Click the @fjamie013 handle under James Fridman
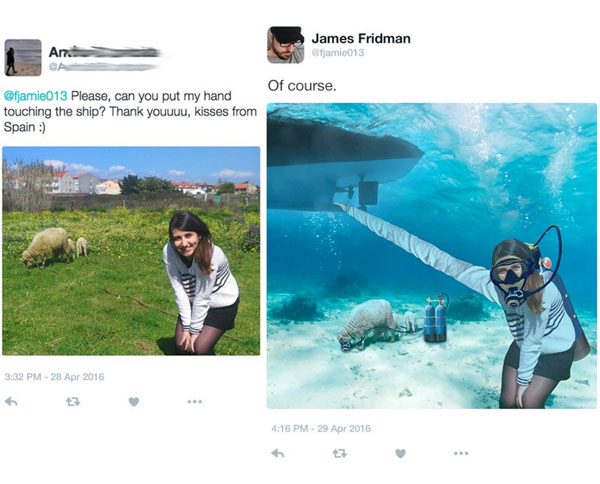The image size is (600, 484). (x=338, y=52)
